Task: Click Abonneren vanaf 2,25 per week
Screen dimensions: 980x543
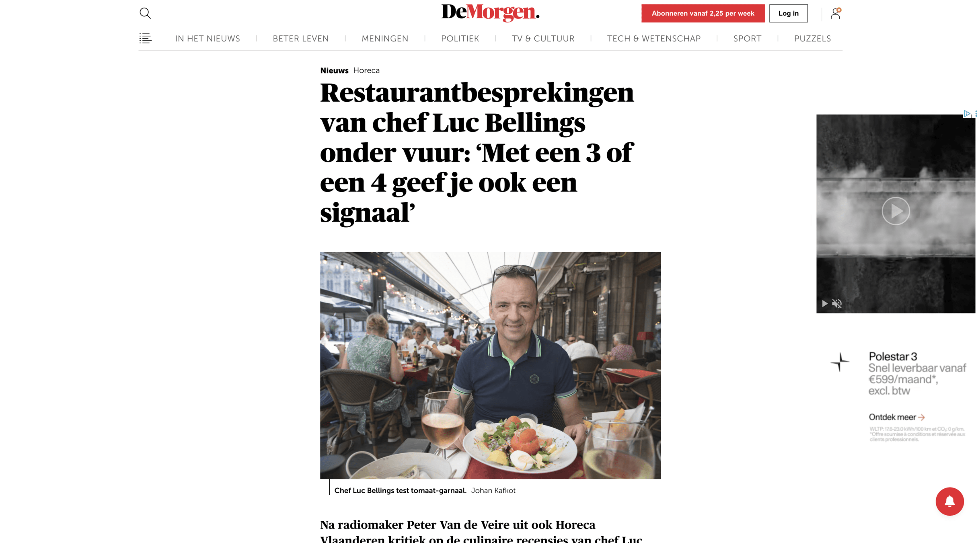Action: pyautogui.click(x=703, y=13)
